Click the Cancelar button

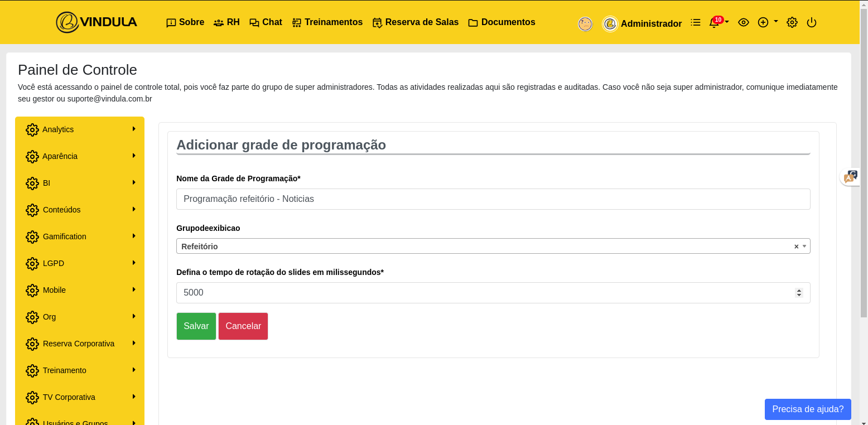point(243,326)
